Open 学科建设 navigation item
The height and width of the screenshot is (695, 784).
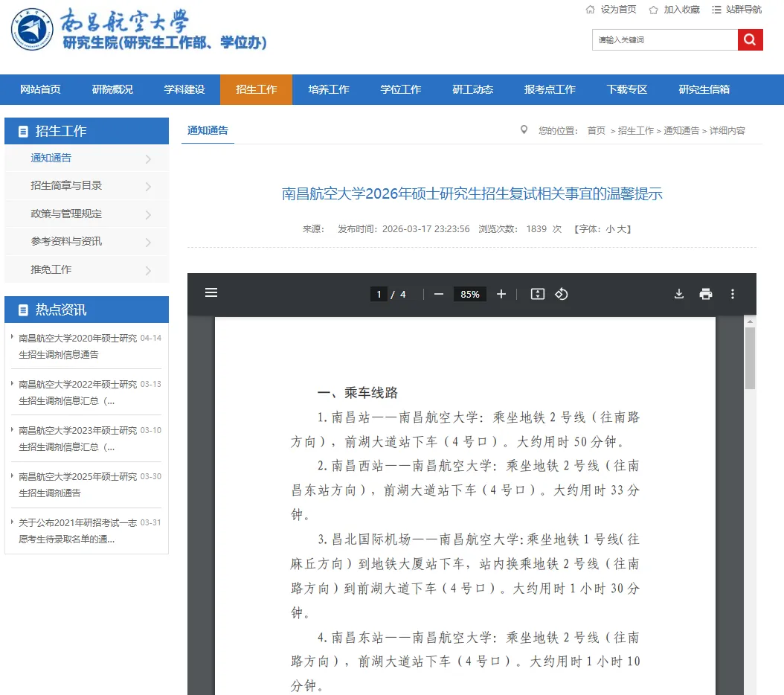click(x=184, y=89)
